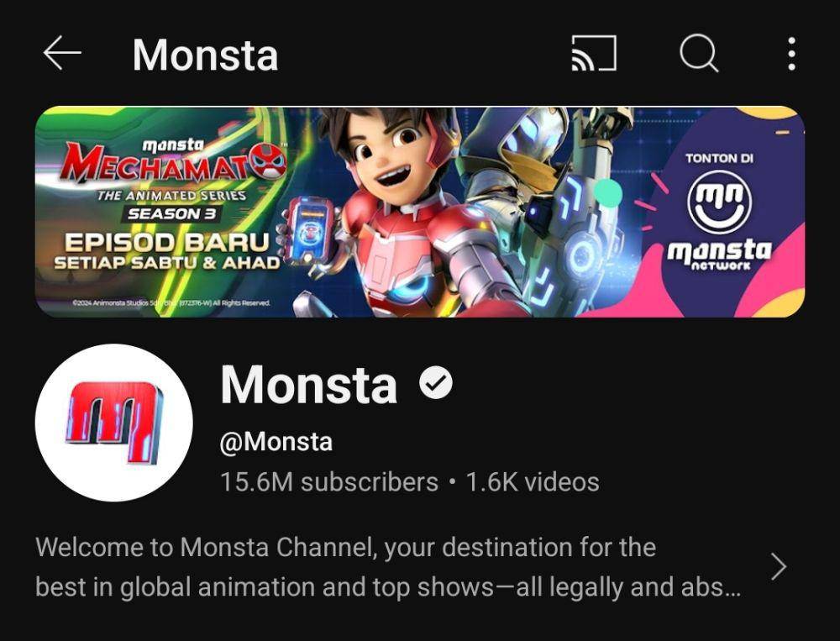Tap the verified checkmark badge beside Monsta

(x=435, y=382)
